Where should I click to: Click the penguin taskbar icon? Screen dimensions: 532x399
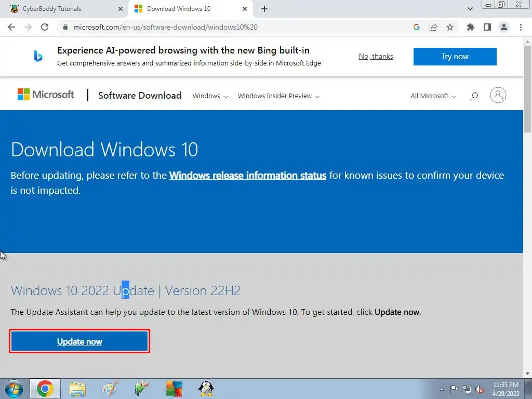206,389
